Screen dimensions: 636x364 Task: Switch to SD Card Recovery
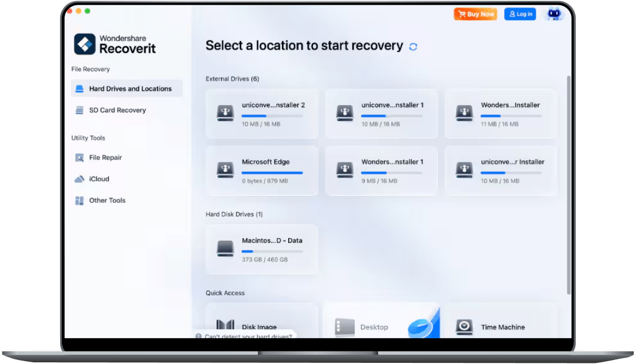127,110
